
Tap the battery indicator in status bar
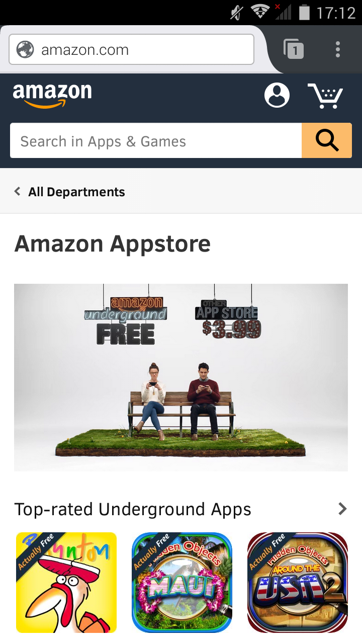coord(304,12)
